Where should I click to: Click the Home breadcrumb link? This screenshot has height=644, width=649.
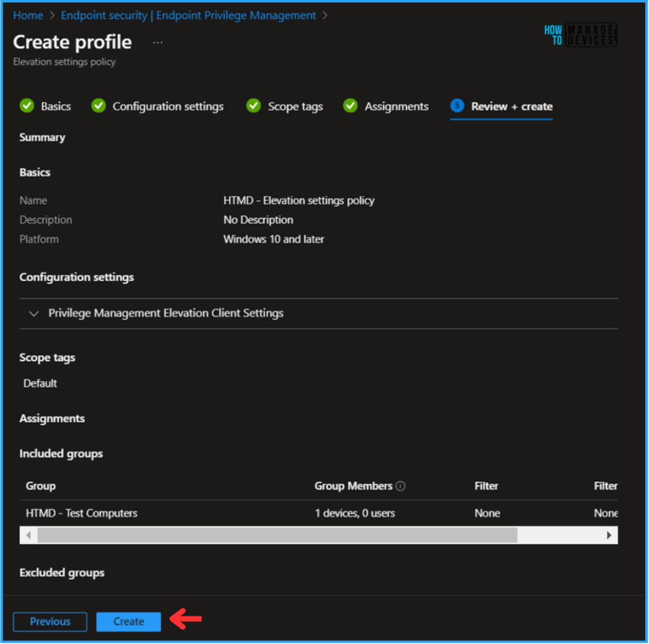click(x=28, y=15)
